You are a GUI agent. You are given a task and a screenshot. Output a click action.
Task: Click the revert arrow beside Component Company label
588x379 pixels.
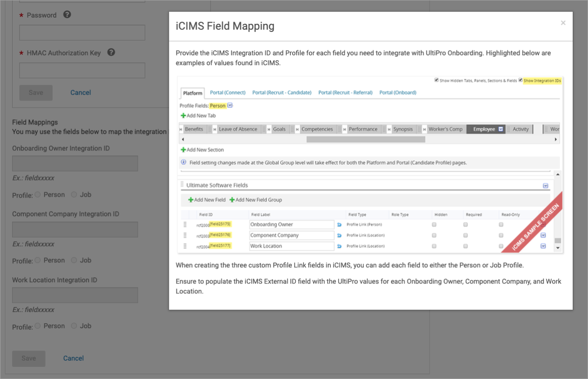click(x=339, y=235)
